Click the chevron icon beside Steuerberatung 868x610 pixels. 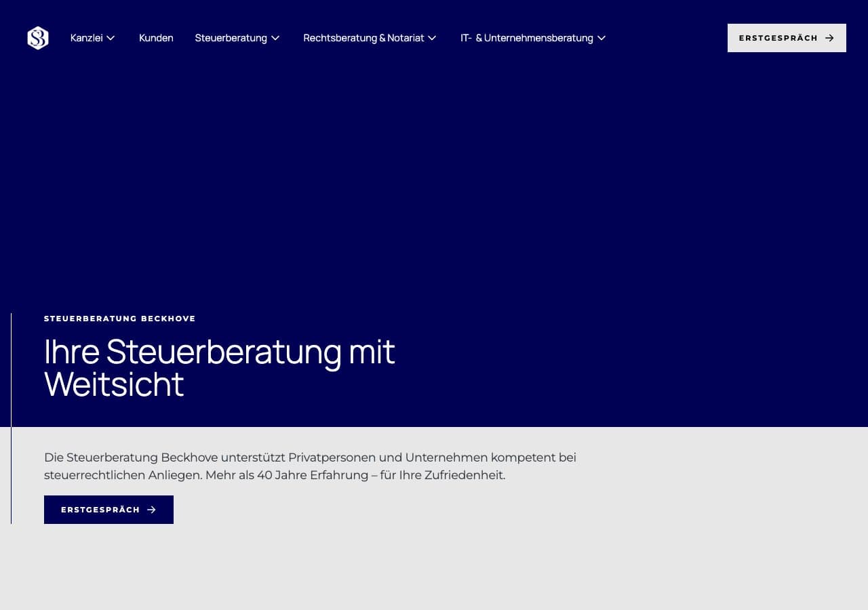[x=275, y=38]
